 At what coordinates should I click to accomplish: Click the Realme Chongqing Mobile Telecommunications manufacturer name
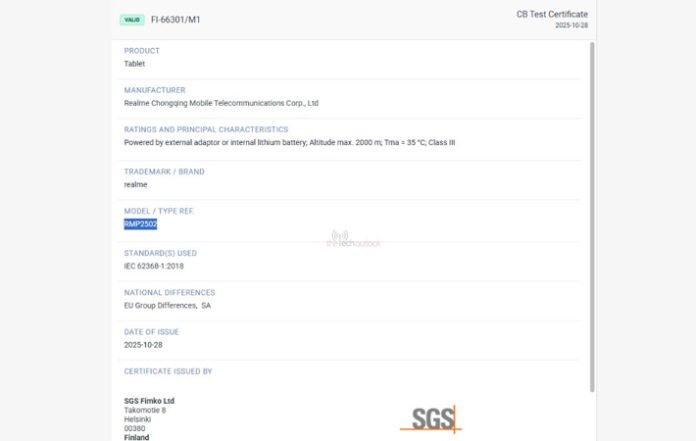(221, 102)
